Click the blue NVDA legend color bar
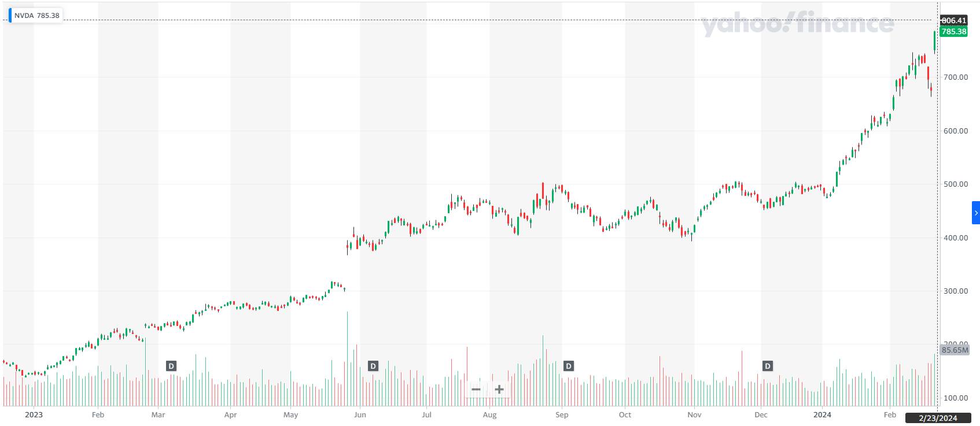 point(10,16)
